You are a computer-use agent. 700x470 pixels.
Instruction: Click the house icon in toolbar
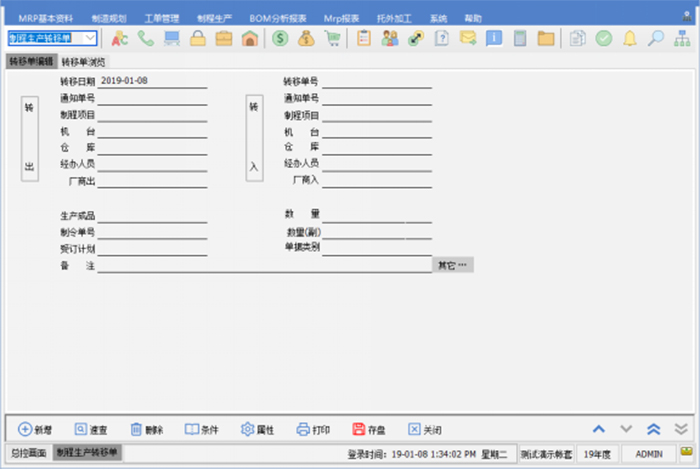coord(250,38)
